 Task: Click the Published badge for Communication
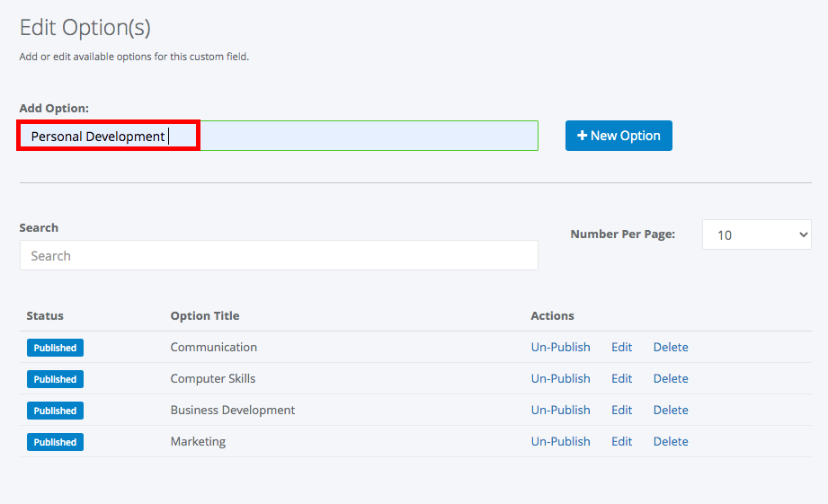click(55, 348)
